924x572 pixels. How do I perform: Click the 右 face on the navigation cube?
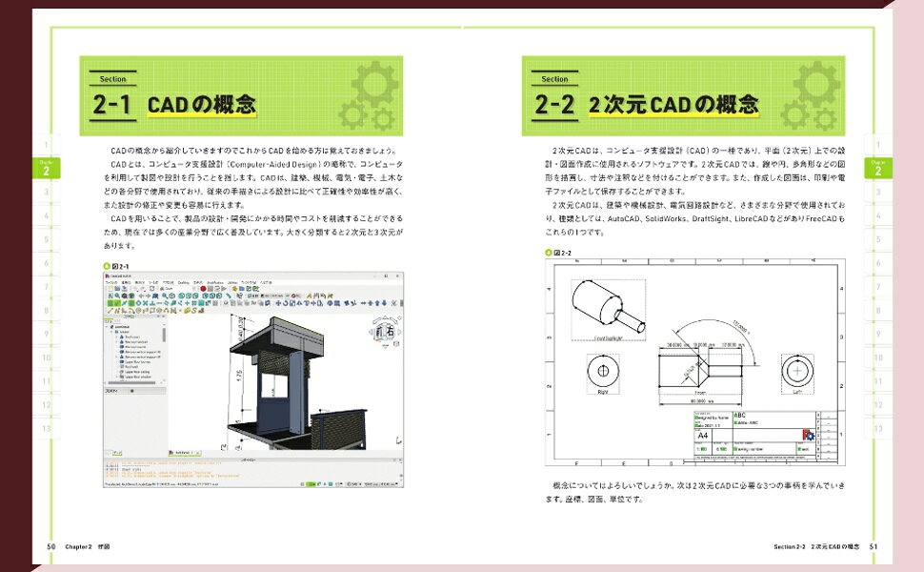(391, 331)
